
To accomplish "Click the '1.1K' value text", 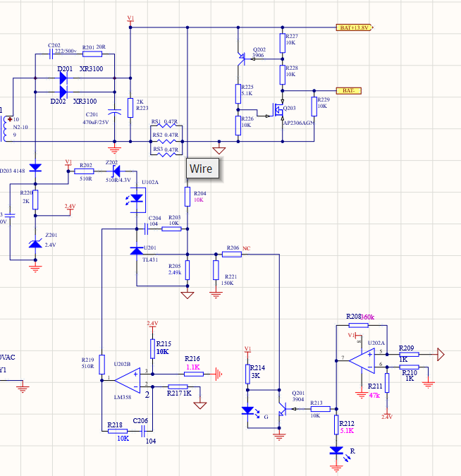I will click(193, 367).
